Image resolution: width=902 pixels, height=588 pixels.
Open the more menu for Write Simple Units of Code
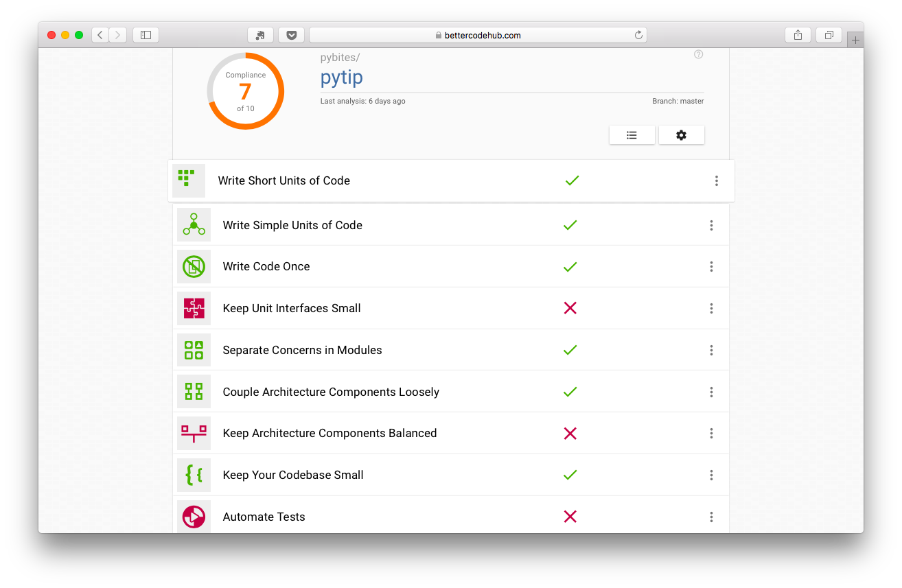(711, 225)
